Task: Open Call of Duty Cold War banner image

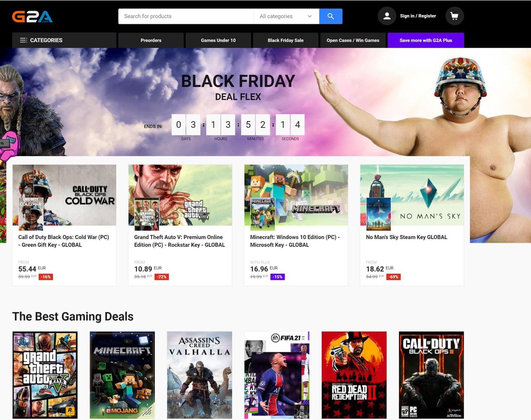Action: point(64,195)
